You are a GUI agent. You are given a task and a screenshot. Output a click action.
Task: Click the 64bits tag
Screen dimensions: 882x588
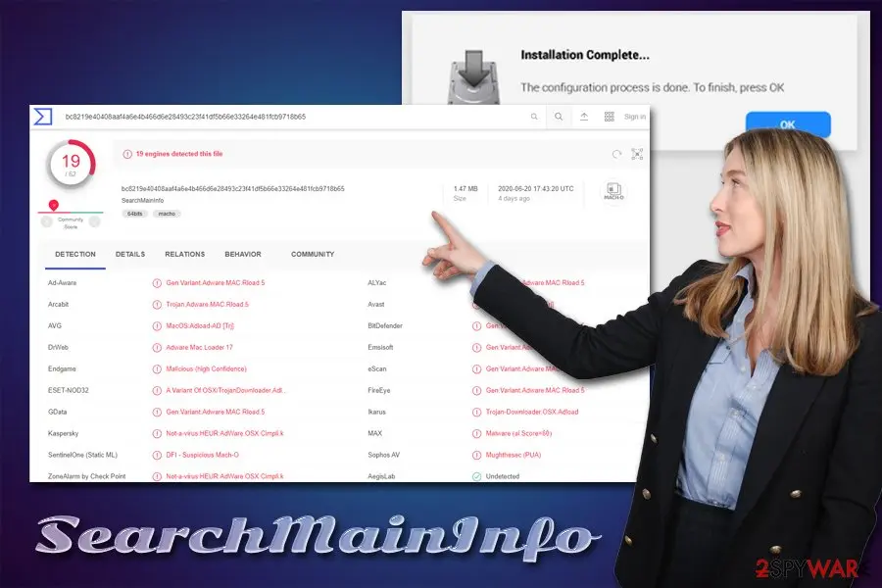coord(134,214)
